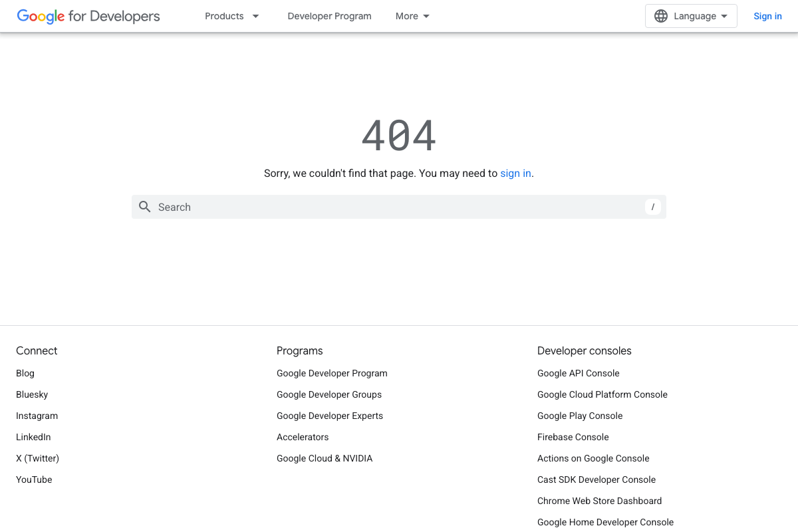Image resolution: width=798 pixels, height=532 pixels.
Task: Click the Connect footer heading
Action: 37,350
